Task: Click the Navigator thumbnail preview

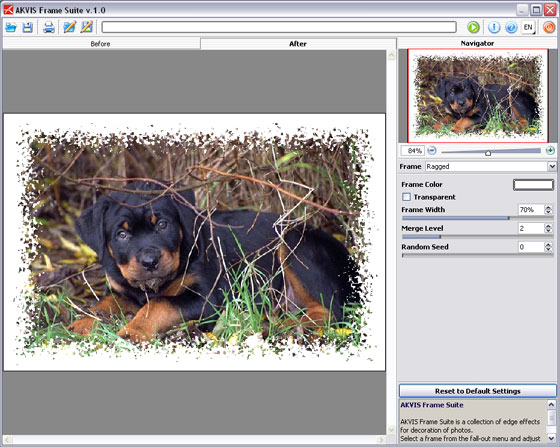Action: [x=478, y=96]
